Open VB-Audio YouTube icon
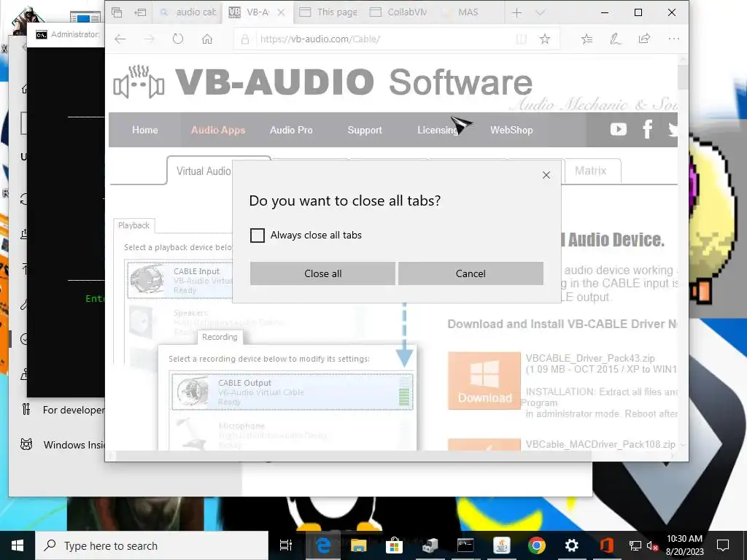The image size is (747, 560). point(619,129)
